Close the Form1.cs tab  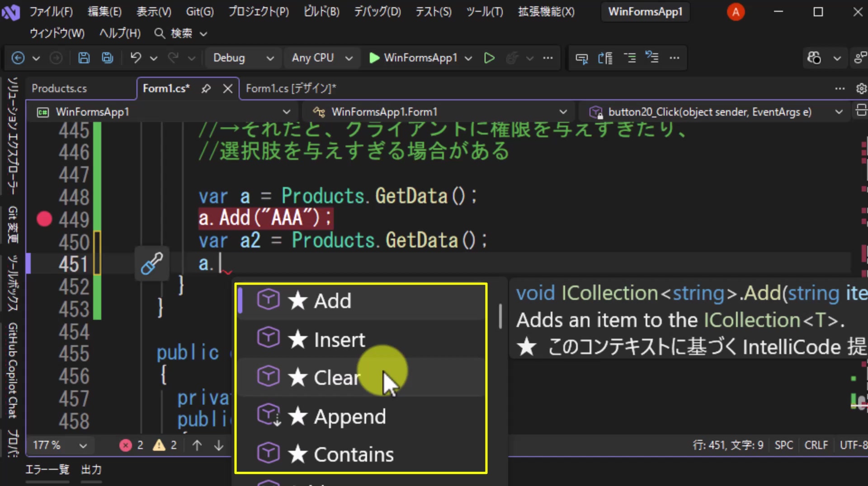pos(228,89)
